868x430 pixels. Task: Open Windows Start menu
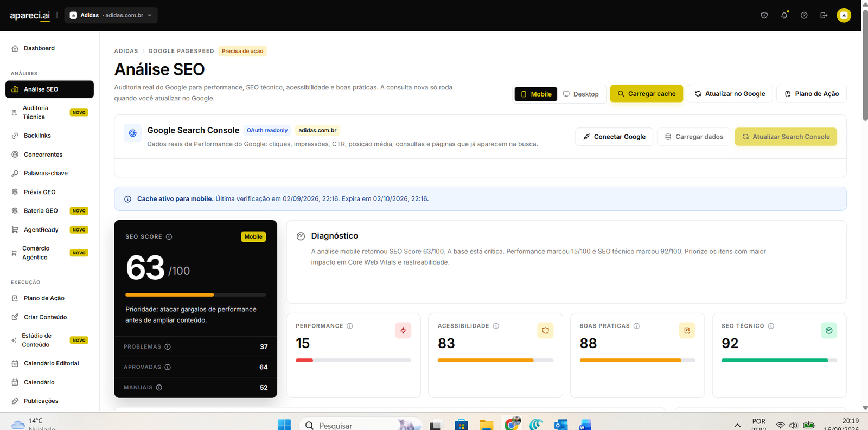(x=284, y=425)
